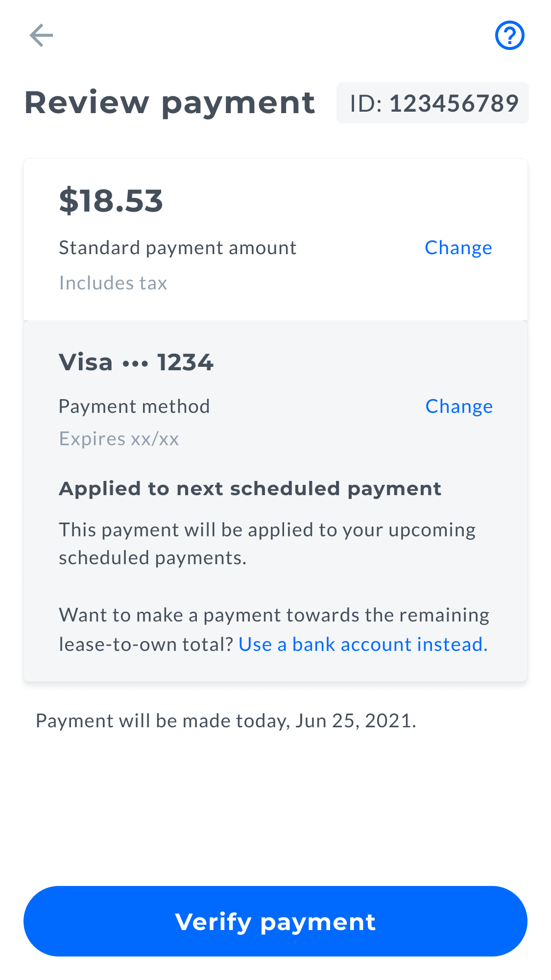Tap the dollar sign in the amount

tap(68, 201)
